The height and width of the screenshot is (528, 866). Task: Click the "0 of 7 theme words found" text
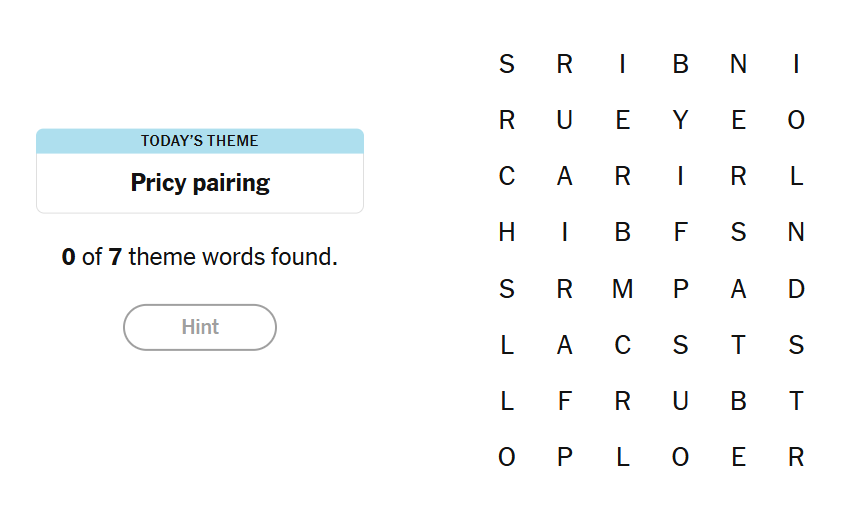click(200, 257)
